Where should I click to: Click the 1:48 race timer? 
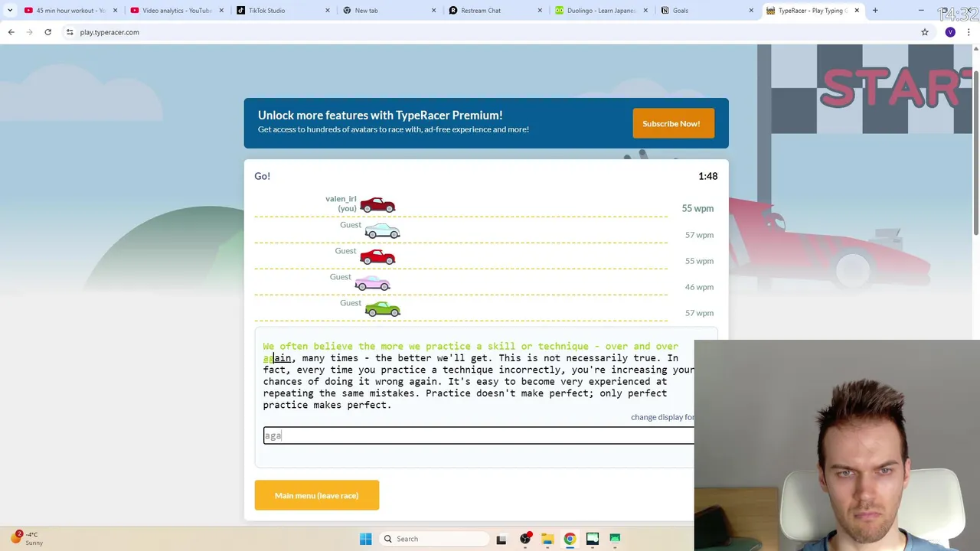point(707,176)
